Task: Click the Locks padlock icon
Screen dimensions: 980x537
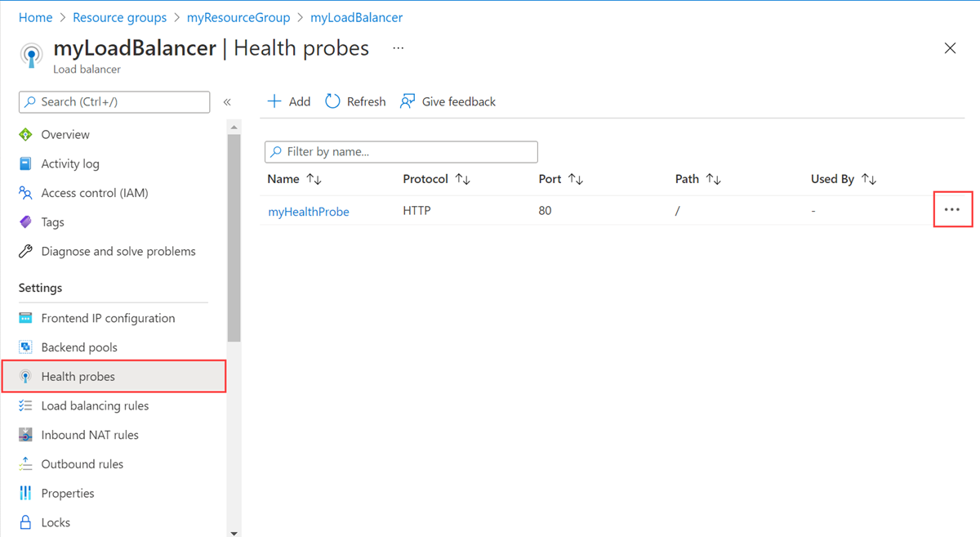Action: 25,522
